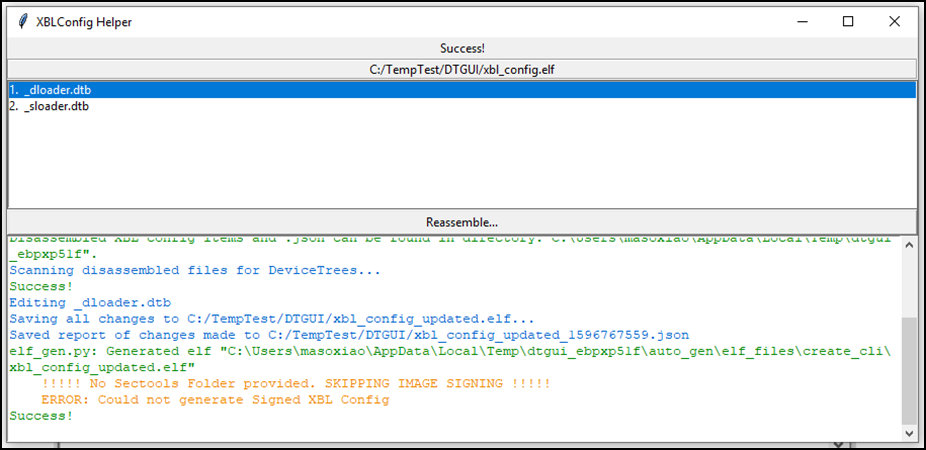Click the Reassemble... button

pyautogui.click(x=462, y=222)
